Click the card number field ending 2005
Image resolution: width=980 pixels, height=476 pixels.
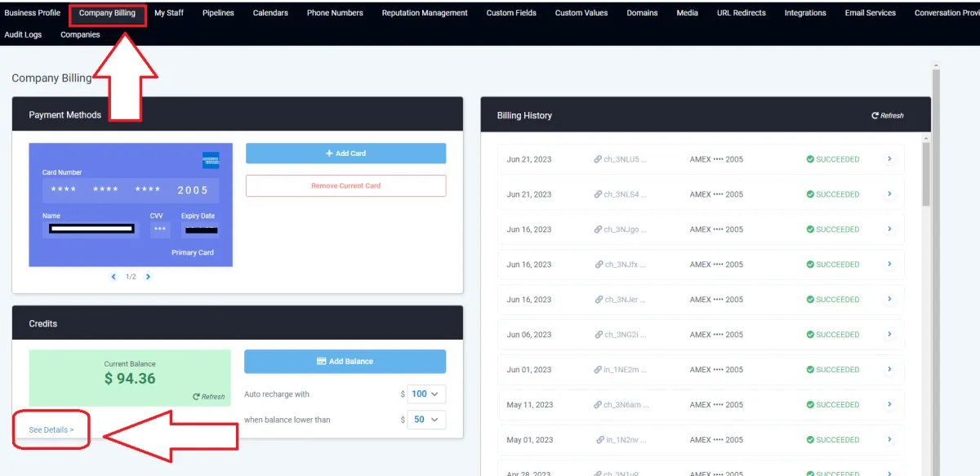131,190
